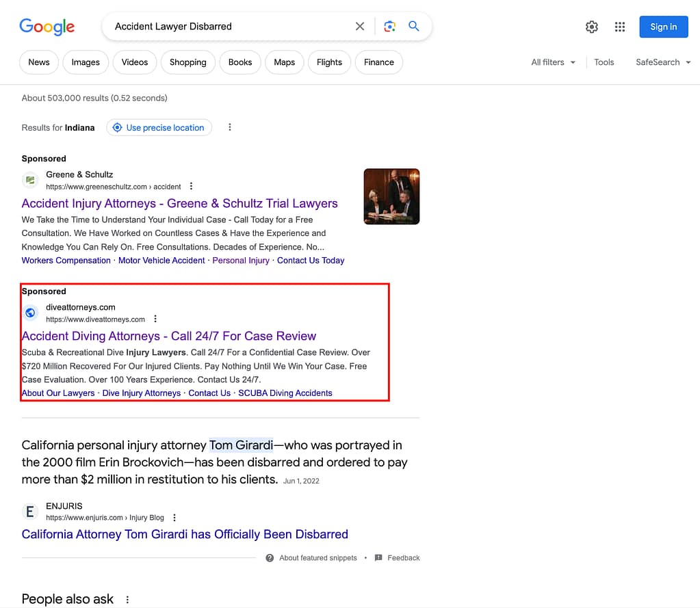Click the magnifying glass search icon
700x608 pixels.
coord(414,26)
